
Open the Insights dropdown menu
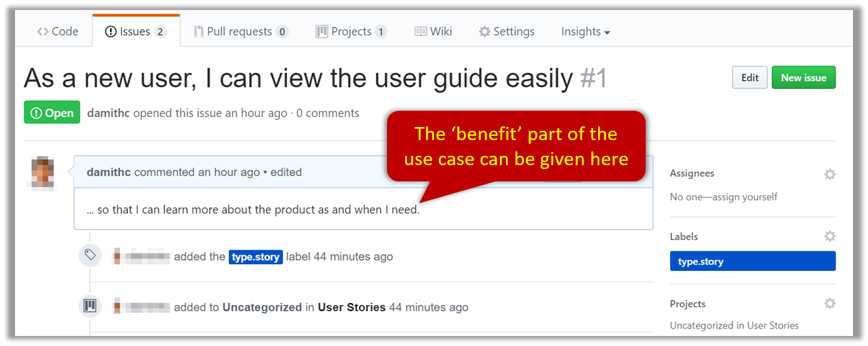click(x=586, y=32)
